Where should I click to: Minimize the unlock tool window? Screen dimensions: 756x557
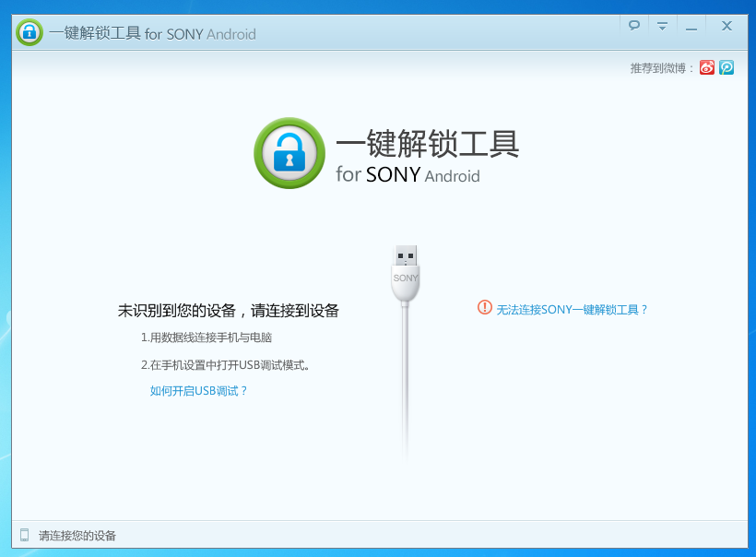(691, 29)
